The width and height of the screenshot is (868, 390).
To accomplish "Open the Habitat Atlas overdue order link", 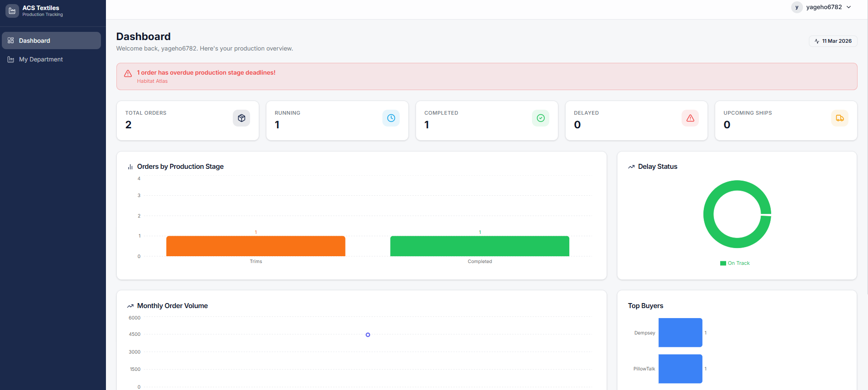I will (x=152, y=81).
